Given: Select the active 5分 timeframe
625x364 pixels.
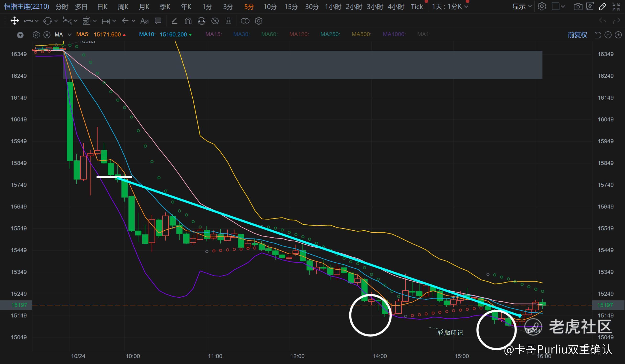Looking at the screenshot, I should [x=249, y=7].
